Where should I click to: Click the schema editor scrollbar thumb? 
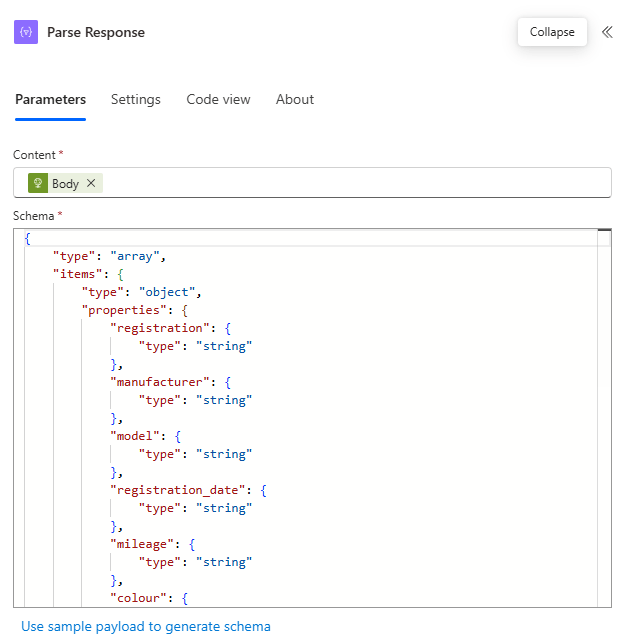604,237
